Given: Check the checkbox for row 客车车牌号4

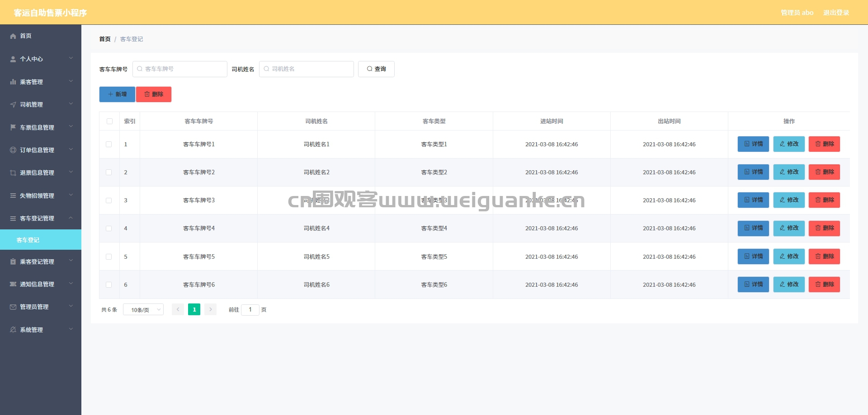Looking at the screenshot, I should coord(108,228).
